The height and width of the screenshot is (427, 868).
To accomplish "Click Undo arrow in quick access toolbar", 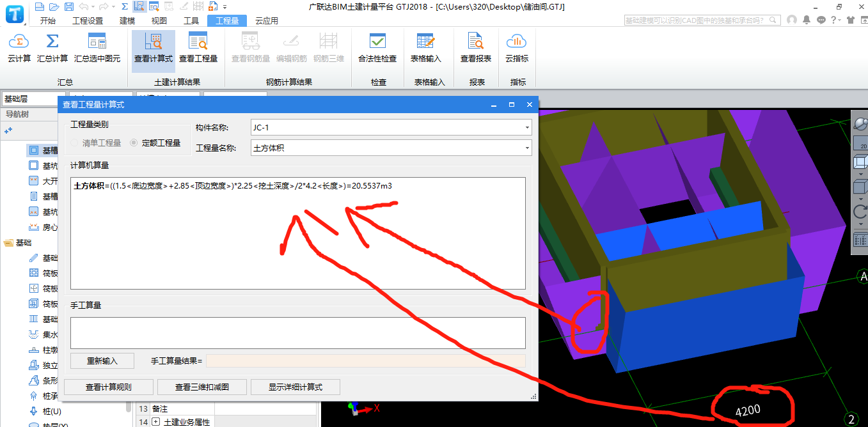I will [x=84, y=6].
